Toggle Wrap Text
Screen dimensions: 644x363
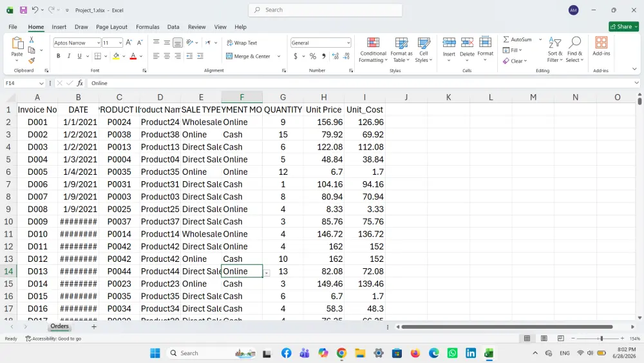(242, 43)
